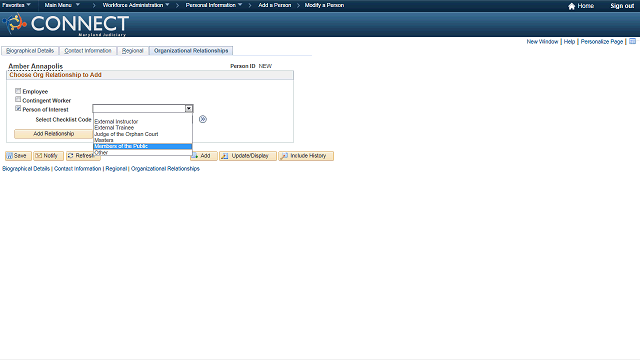Click the bottom Contact Information link

tap(78, 169)
